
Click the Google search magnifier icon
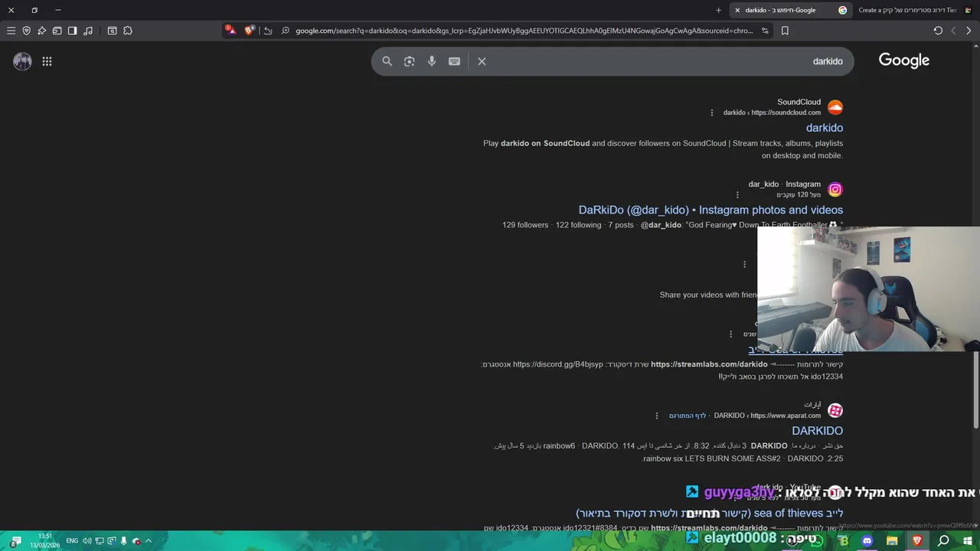[387, 61]
